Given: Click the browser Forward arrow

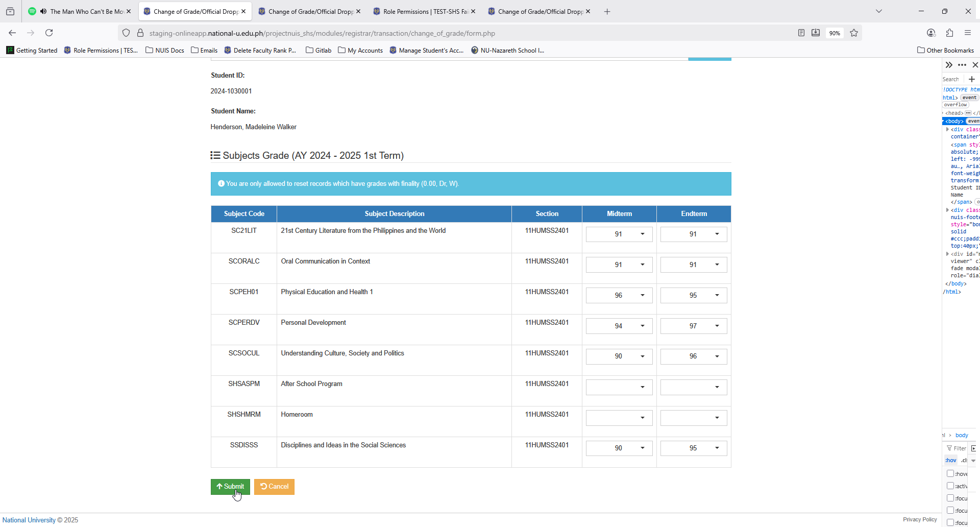Looking at the screenshot, I should (x=31, y=33).
